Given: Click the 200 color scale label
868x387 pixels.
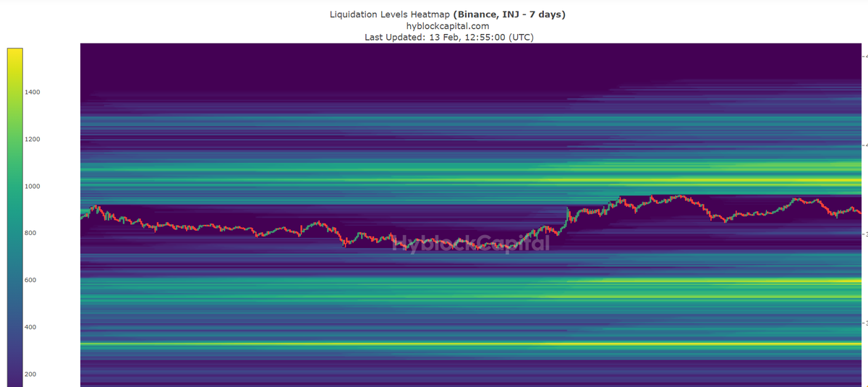Looking at the screenshot, I should [31, 374].
